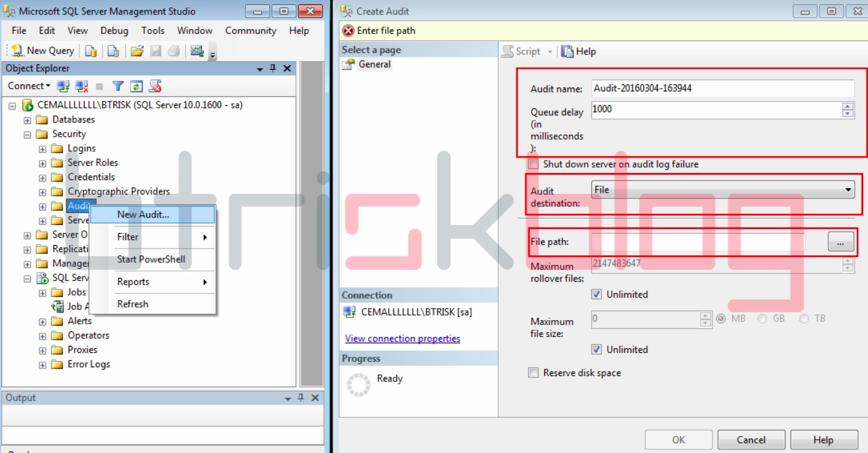Screen dimensions: 868x453
Task: Uncheck Unlimited for maximum rollover files
Action: pyautogui.click(x=597, y=294)
